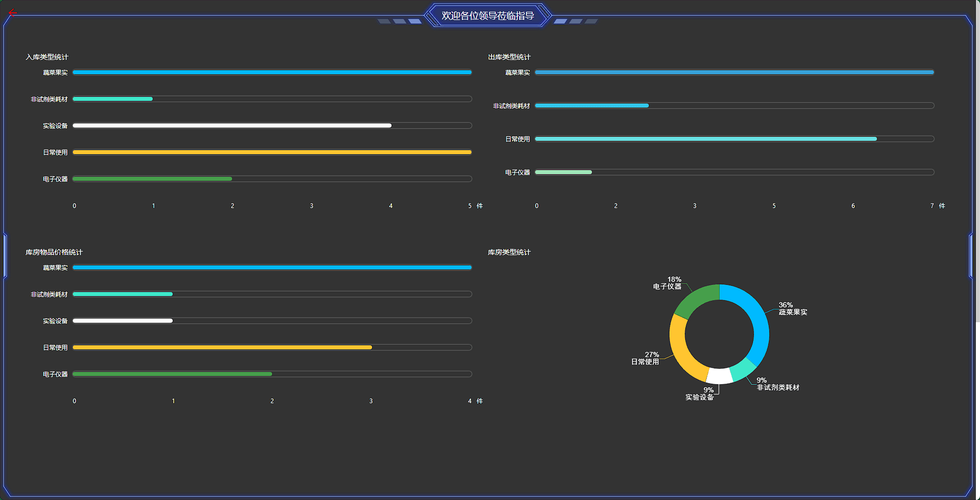Select the yellow 日常使用 bar in 入库类型统计
Image resolution: width=980 pixels, height=500 pixels.
click(x=272, y=152)
